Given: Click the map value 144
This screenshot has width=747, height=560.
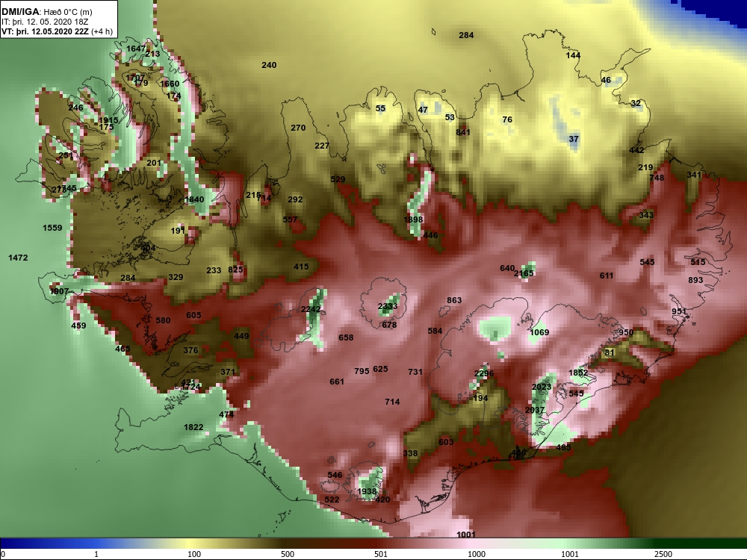Looking at the screenshot, I should point(573,55).
